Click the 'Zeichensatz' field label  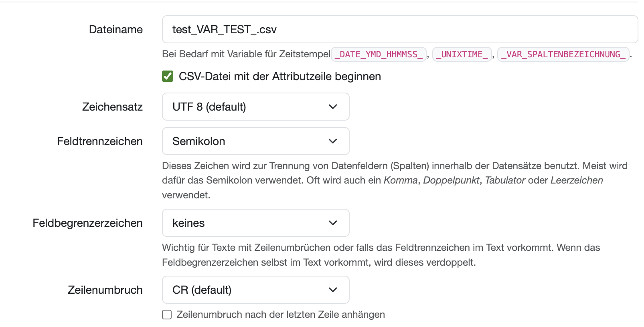[112, 107]
